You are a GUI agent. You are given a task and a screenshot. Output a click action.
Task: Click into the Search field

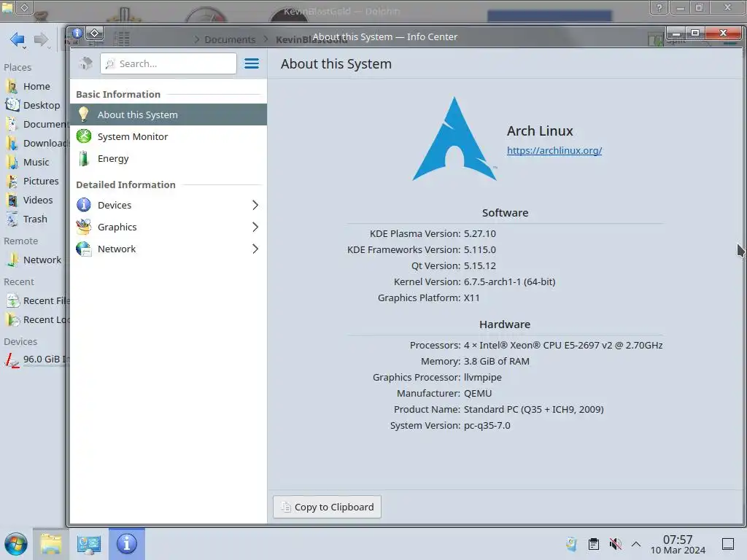pos(169,64)
